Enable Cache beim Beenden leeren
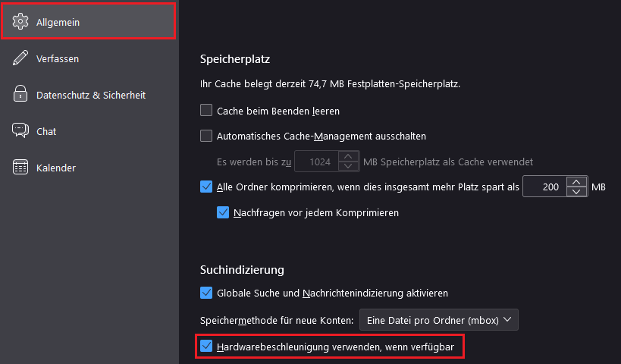 pyautogui.click(x=206, y=110)
